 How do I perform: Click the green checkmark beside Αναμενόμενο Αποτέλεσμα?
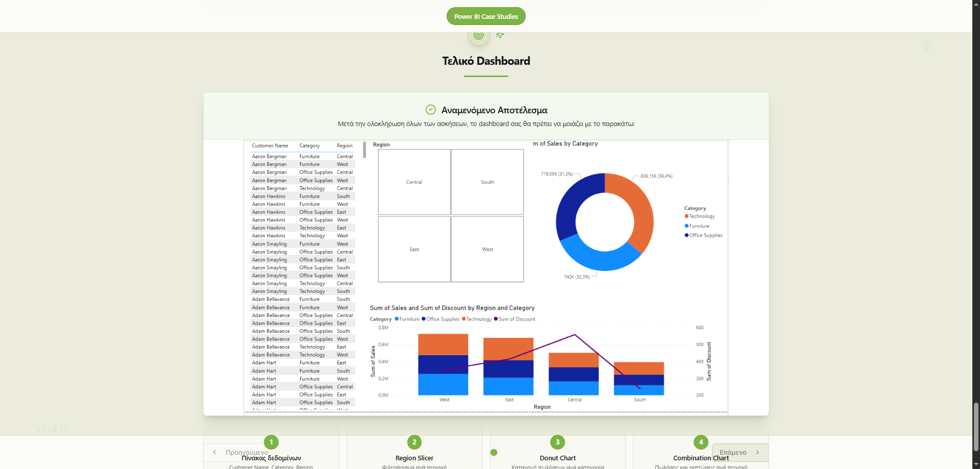pyautogui.click(x=430, y=110)
